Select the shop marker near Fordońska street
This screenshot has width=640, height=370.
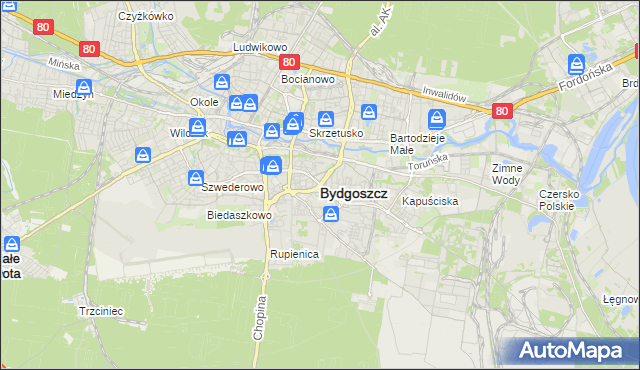pyautogui.click(x=576, y=64)
